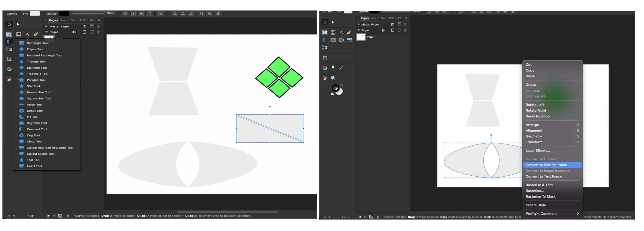Click the Page 1 thumbnail in right window
Screen dimensions: 644x231
pos(361,37)
